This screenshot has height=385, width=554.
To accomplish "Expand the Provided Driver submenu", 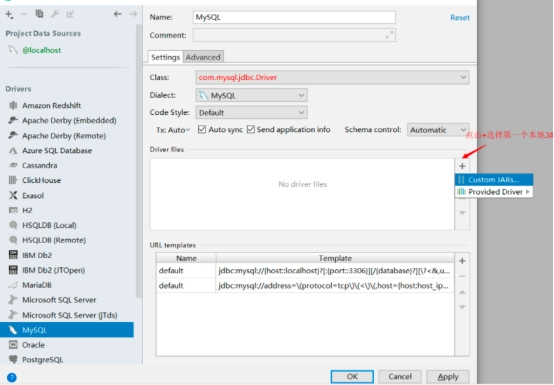I will (494, 192).
